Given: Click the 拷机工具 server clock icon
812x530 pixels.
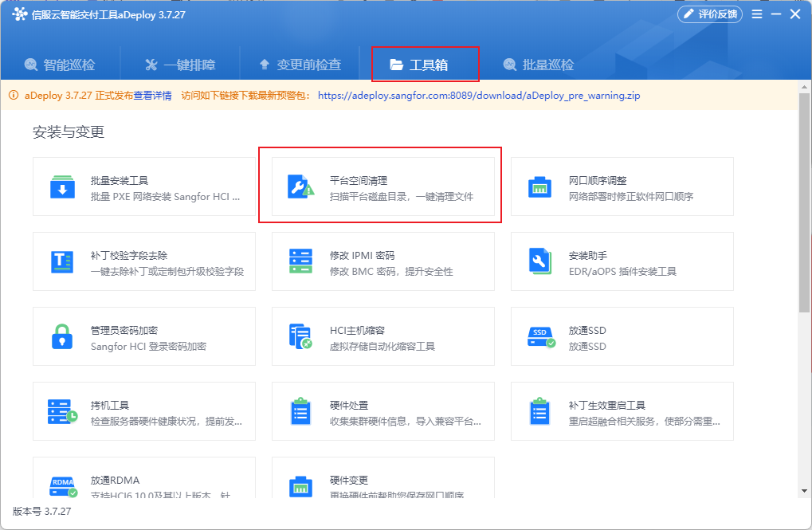Looking at the screenshot, I should tap(63, 412).
